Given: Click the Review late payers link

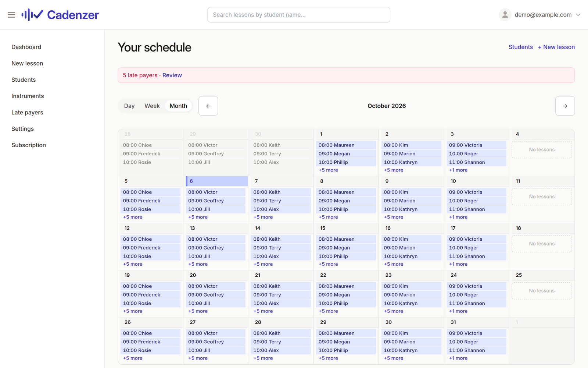Looking at the screenshot, I should click(x=172, y=75).
